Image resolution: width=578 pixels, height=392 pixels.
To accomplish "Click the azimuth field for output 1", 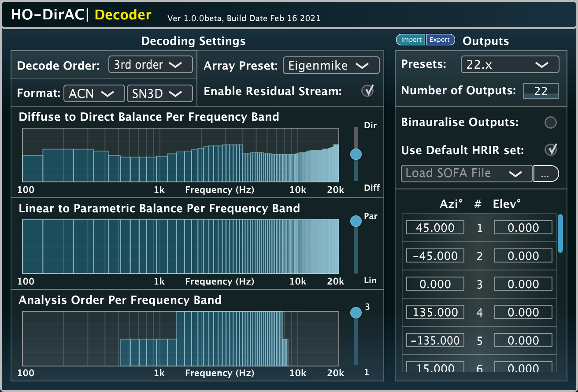I will click(435, 228).
